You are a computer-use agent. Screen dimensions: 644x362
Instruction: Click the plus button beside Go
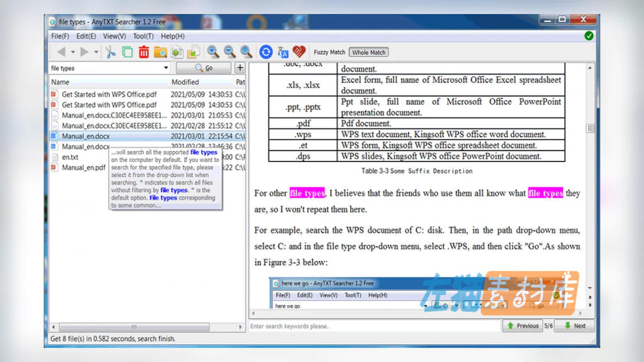[240, 68]
